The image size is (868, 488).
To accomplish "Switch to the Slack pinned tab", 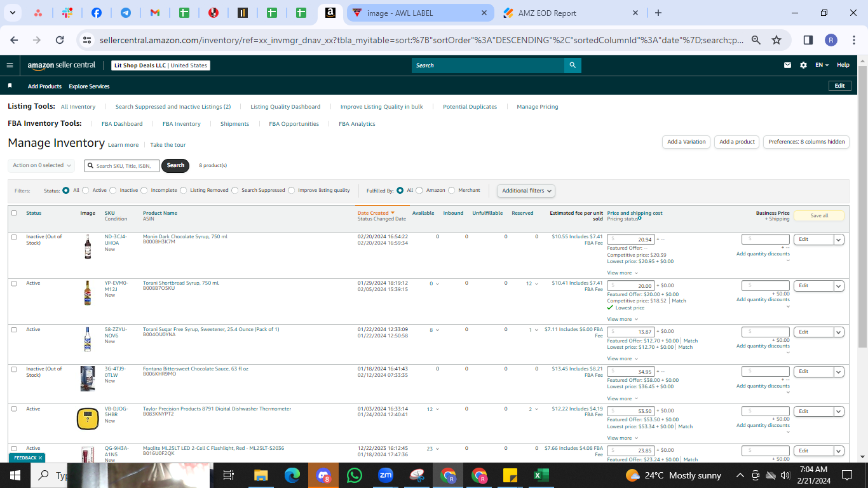I will pos(67,13).
